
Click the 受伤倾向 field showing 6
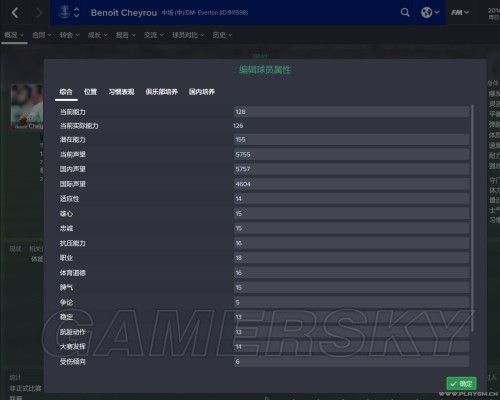point(351,361)
